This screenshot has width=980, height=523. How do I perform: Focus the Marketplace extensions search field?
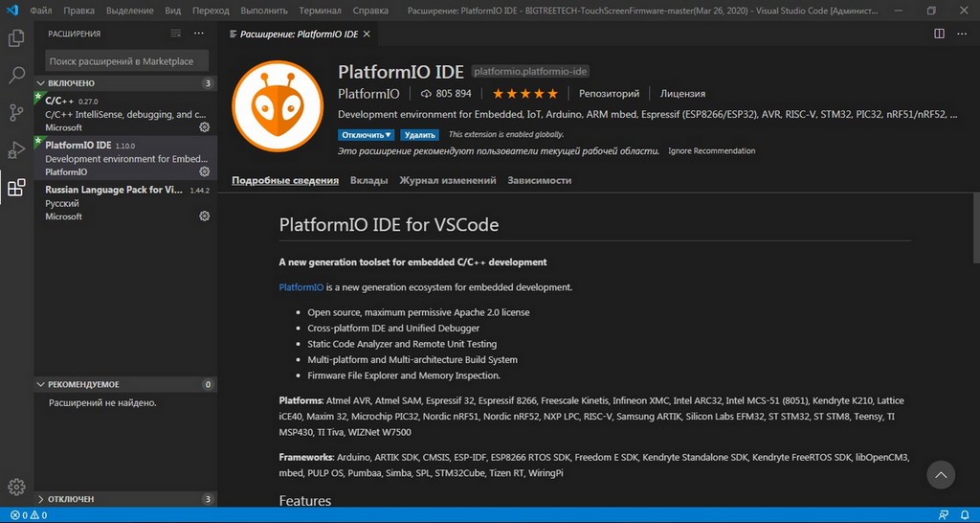pos(127,61)
